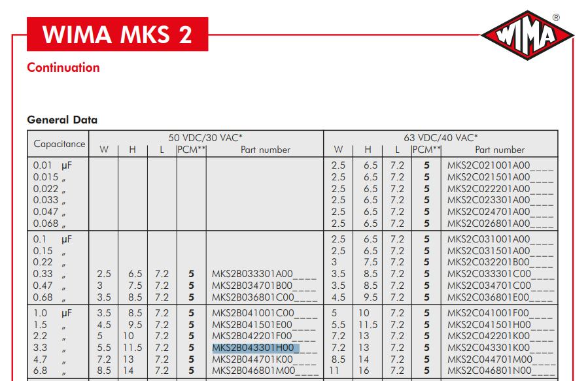Click highlighted part number MKS2B043301H00
Screen dimensions: 588x381
click(x=256, y=348)
